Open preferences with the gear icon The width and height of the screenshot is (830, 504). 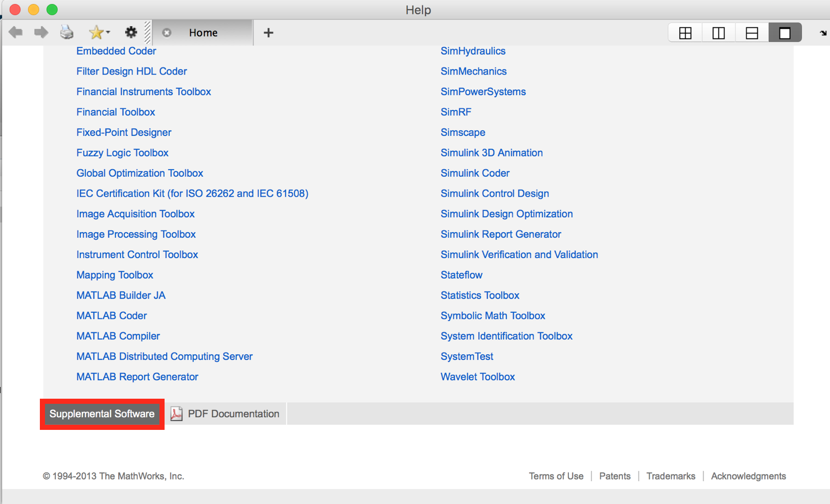(x=131, y=33)
